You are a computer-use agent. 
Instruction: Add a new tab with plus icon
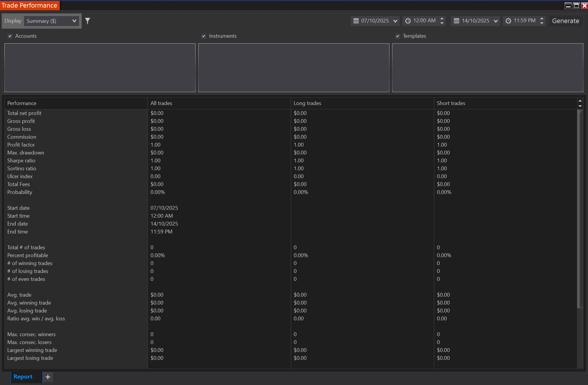click(48, 377)
